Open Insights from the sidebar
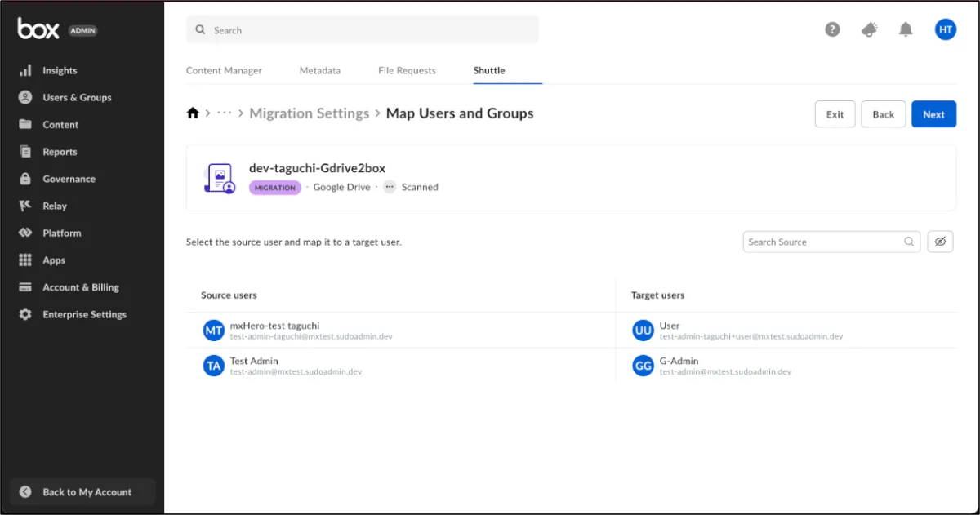This screenshot has width=980, height=515. pos(60,70)
